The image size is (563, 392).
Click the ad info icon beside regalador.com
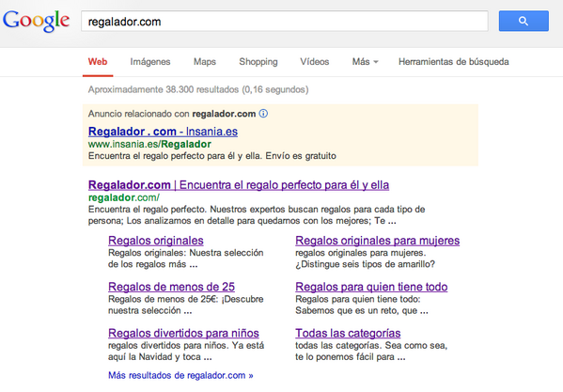click(x=263, y=114)
